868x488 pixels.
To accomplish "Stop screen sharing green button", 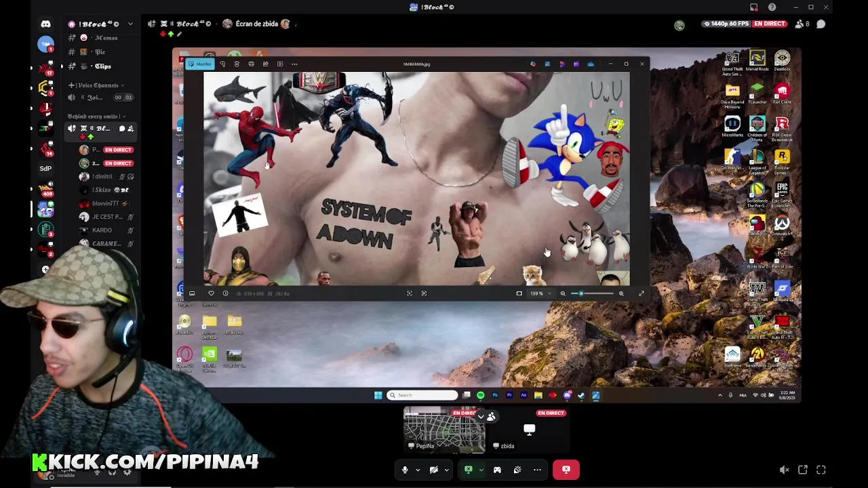I will 468,470.
